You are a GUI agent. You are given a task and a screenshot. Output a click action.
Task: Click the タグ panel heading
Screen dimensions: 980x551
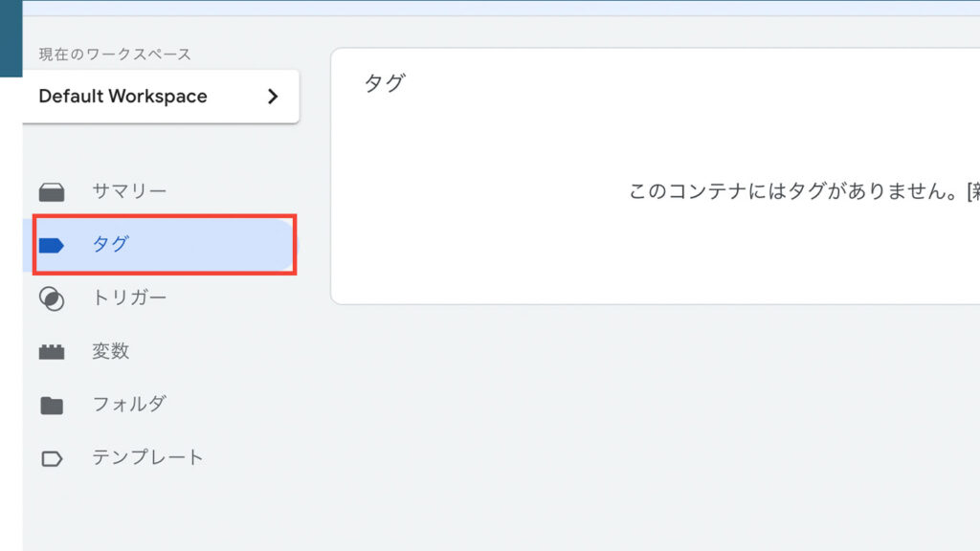click(385, 82)
